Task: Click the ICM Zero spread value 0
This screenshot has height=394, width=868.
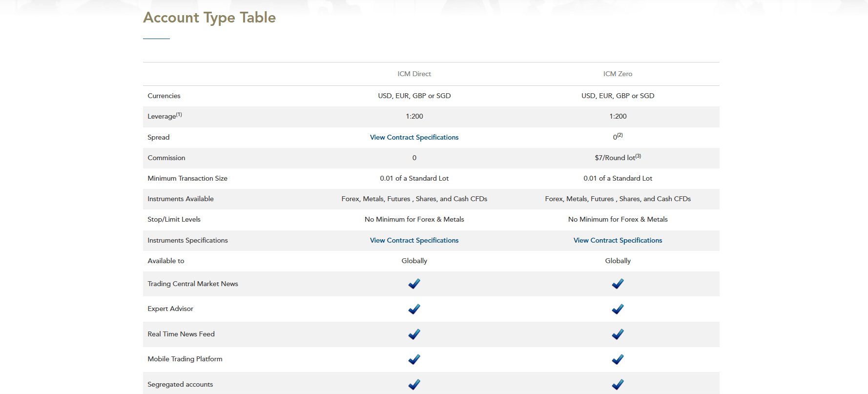Action: (618, 137)
